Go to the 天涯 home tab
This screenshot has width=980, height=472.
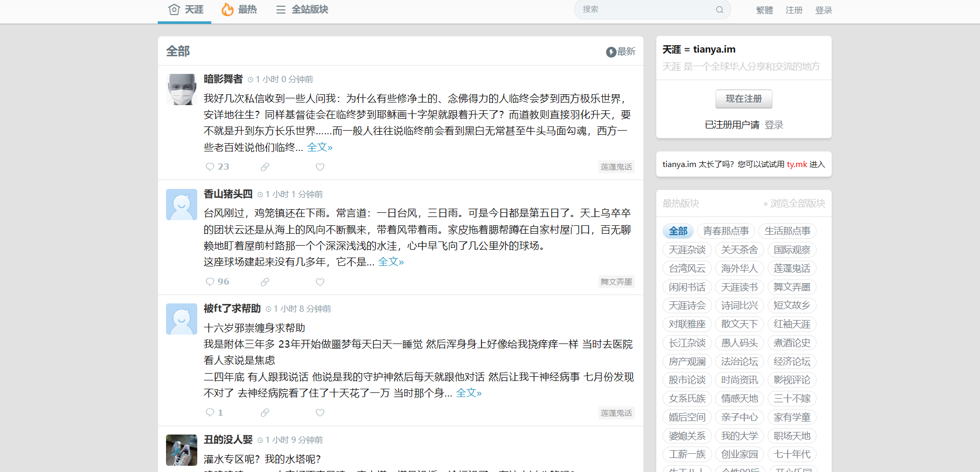(x=186, y=10)
